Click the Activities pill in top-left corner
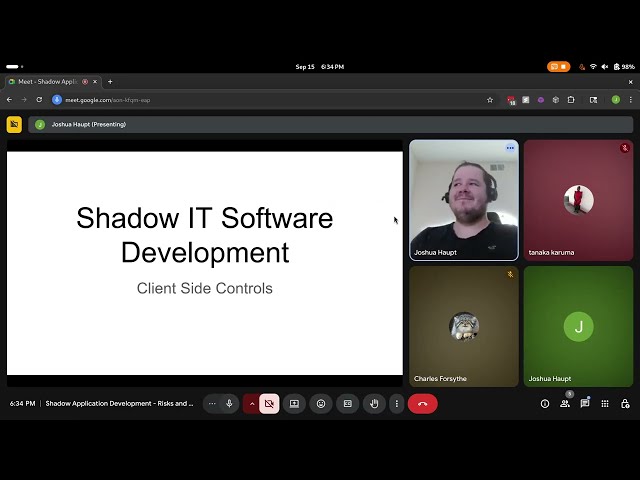 point(14,67)
